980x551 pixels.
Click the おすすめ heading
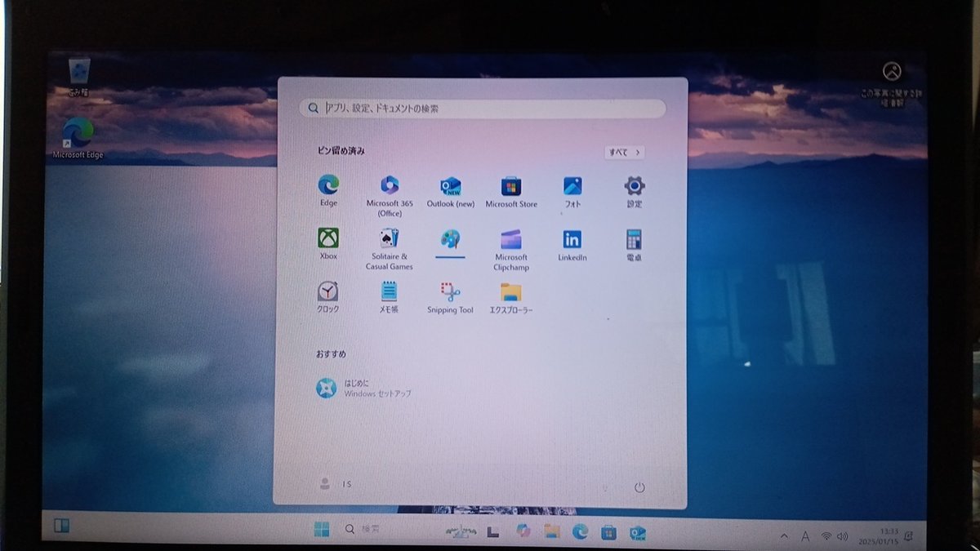point(331,353)
